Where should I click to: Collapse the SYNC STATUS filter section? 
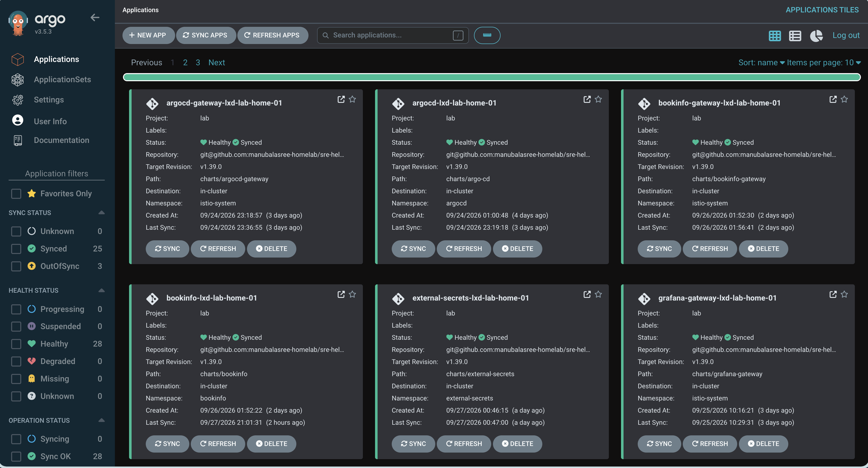pos(101,212)
